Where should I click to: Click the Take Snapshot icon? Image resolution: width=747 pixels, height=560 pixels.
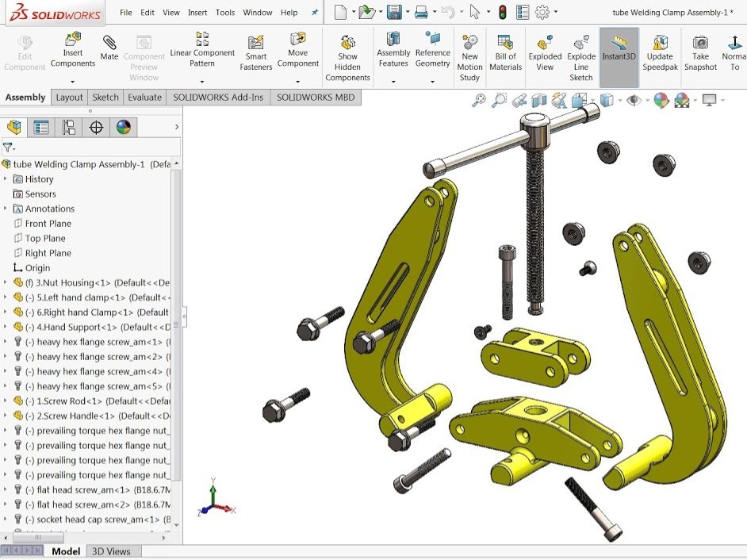click(700, 46)
